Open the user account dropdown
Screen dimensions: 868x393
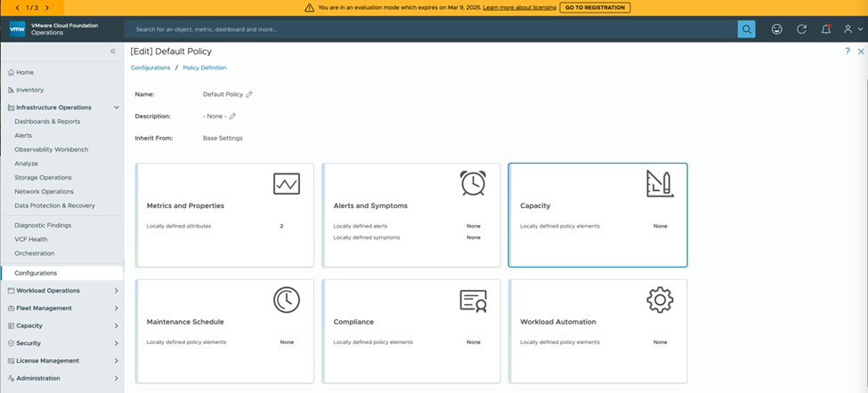[851, 29]
